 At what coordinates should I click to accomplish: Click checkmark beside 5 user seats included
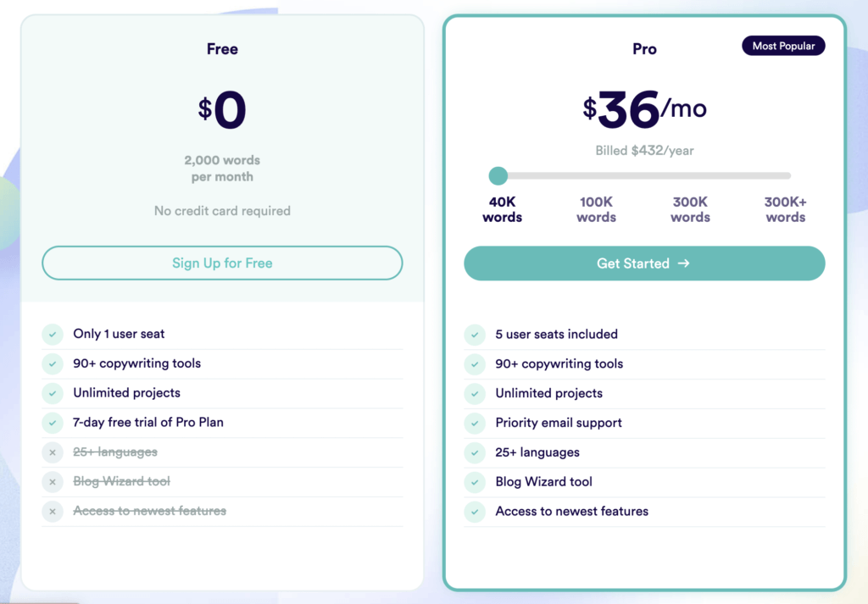(475, 335)
